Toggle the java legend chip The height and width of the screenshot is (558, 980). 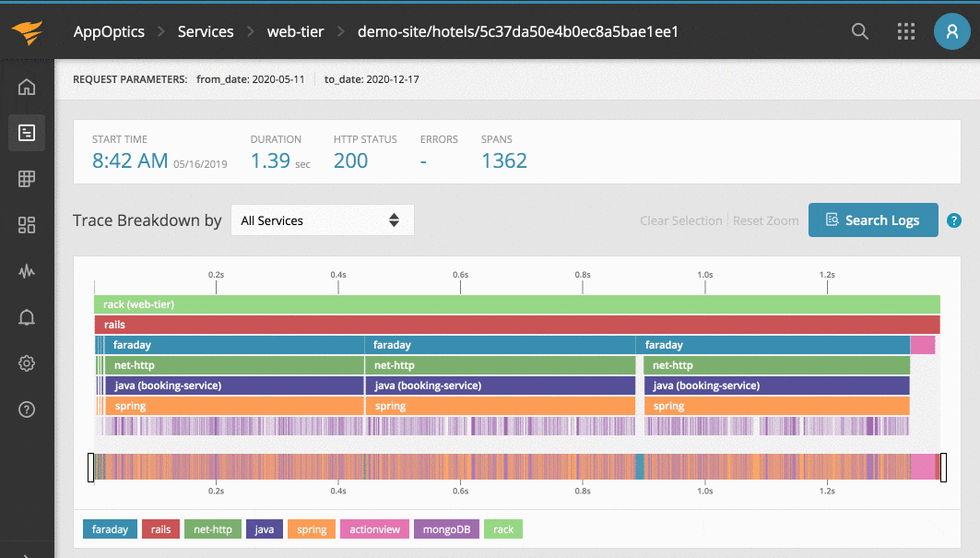[265, 529]
